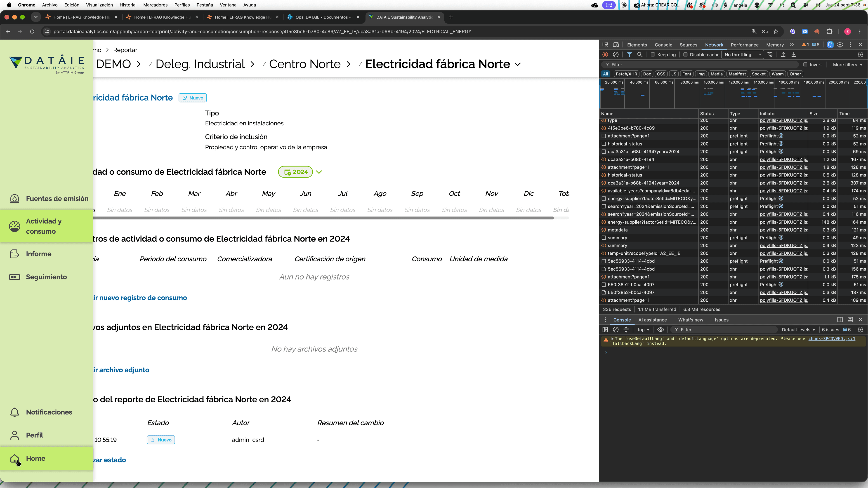Clear the network log

pos(616,54)
